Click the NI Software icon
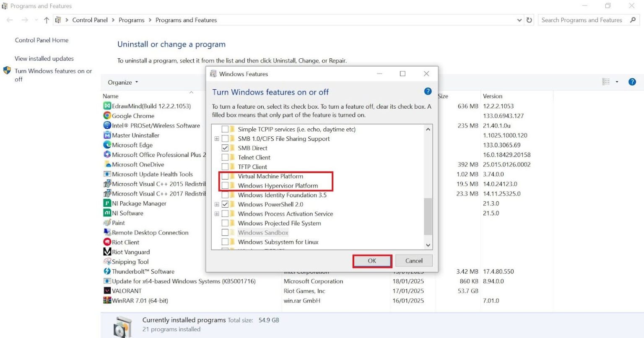This screenshot has height=338, width=644. [107, 213]
